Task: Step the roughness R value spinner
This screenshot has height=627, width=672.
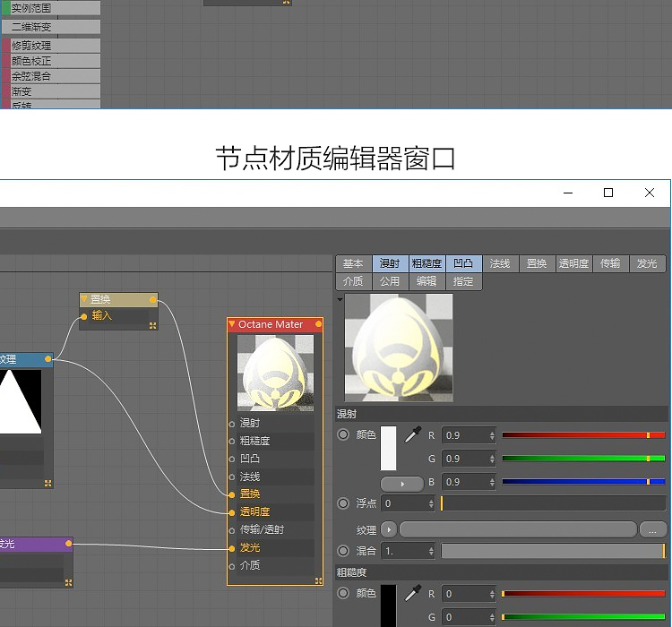Action: click(x=492, y=594)
